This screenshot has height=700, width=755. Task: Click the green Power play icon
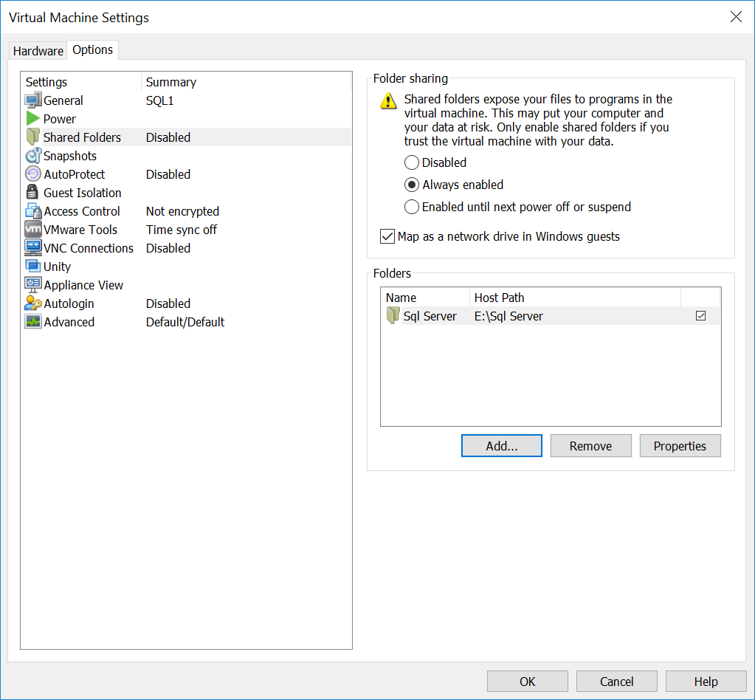32,119
